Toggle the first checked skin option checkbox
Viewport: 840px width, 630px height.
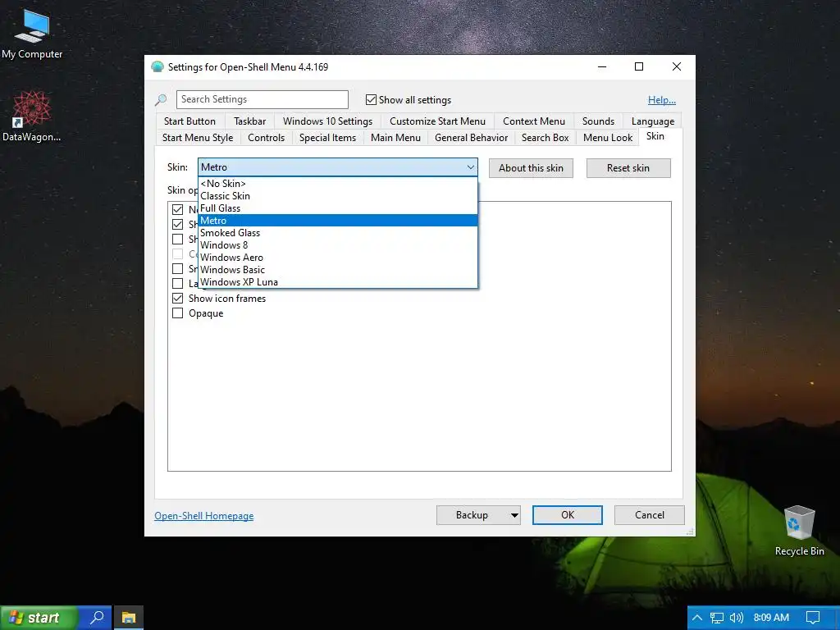click(x=177, y=209)
